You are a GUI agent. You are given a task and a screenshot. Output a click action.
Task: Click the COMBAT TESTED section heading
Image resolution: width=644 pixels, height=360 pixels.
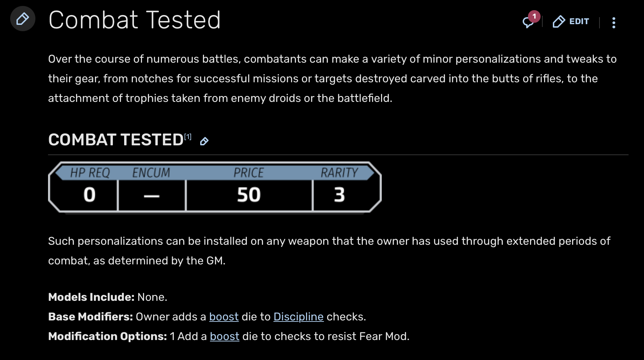(116, 140)
